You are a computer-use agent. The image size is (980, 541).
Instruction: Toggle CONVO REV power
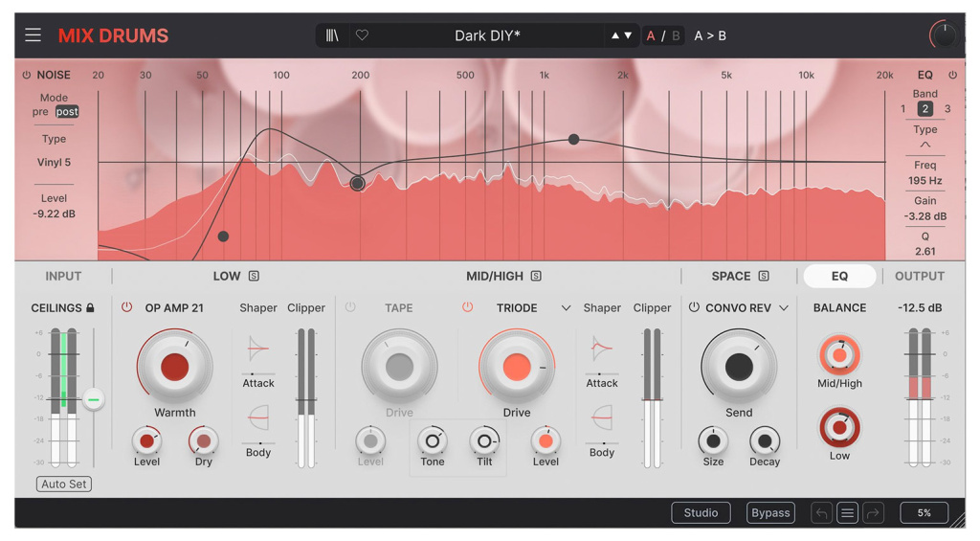click(x=694, y=307)
